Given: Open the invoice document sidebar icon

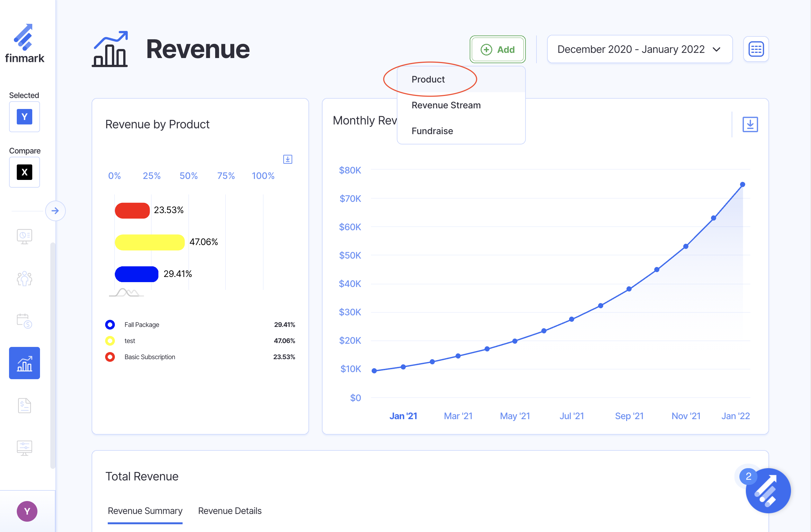Looking at the screenshot, I should [x=24, y=405].
